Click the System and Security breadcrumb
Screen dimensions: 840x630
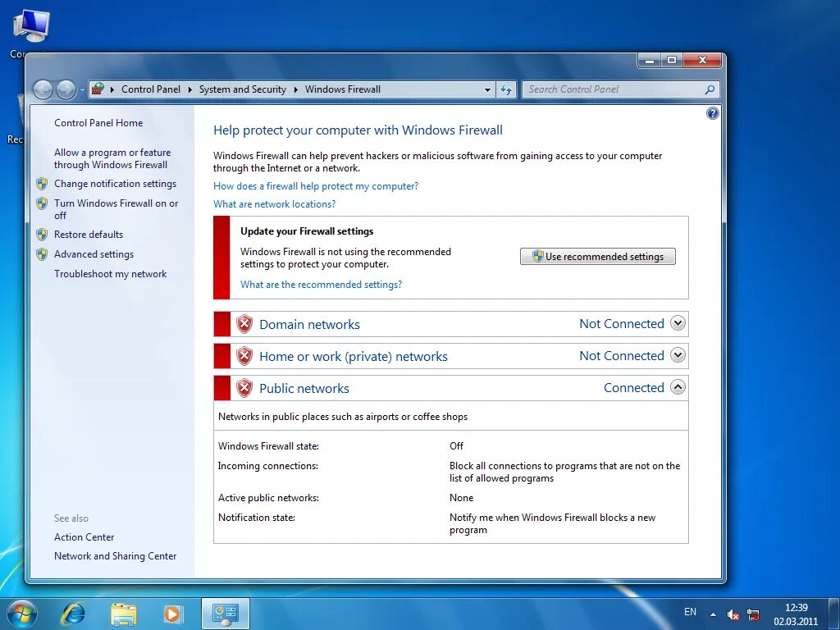click(243, 89)
